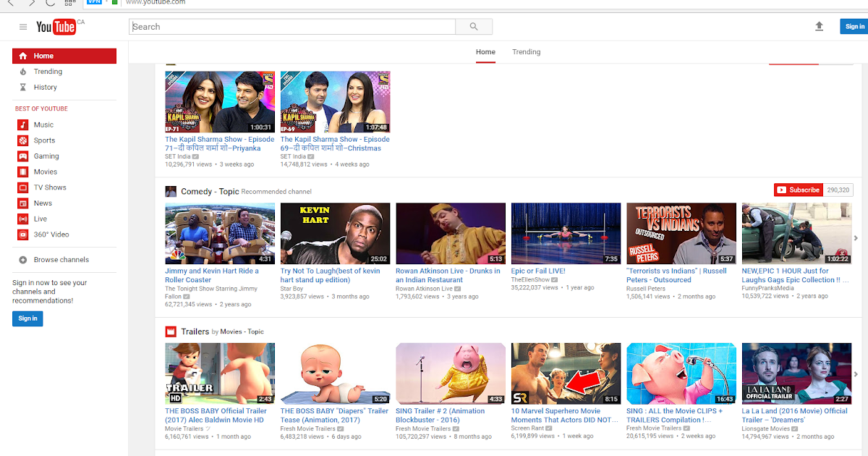Viewport: 868px width, 456px height.
Task: Click the upload arrow icon near Sign in
Action: [819, 26]
